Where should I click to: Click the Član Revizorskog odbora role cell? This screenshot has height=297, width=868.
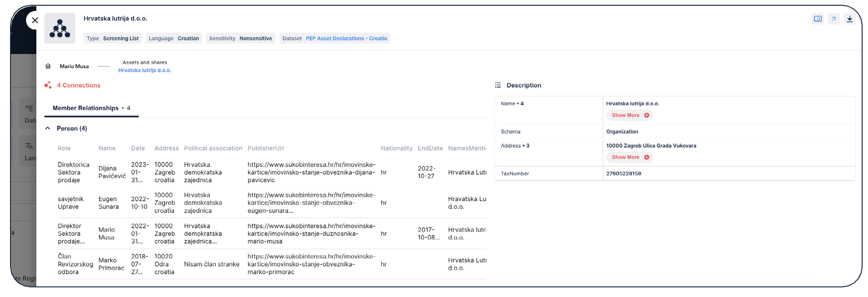(76, 264)
